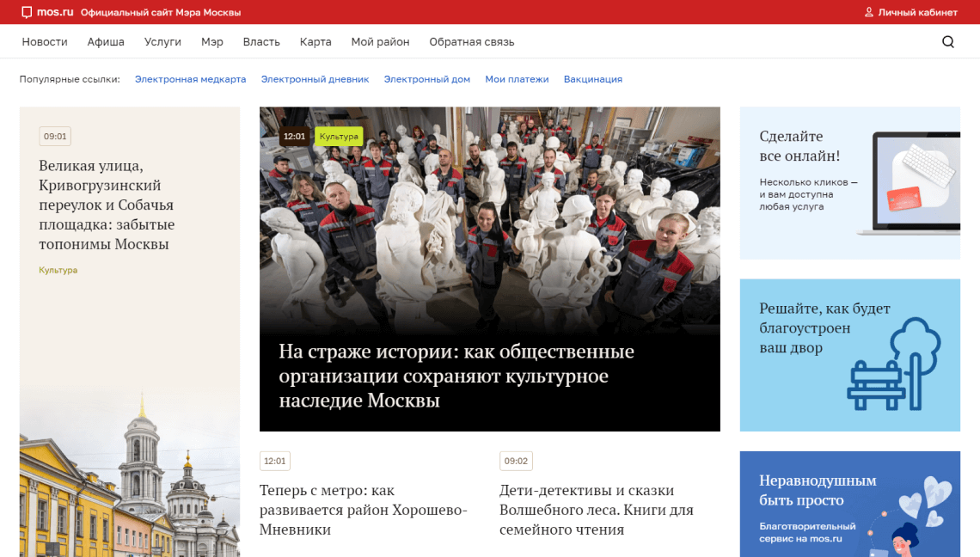The image size is (980, 557).
Task: Go to the Мэр section
Action: (212, 42)
